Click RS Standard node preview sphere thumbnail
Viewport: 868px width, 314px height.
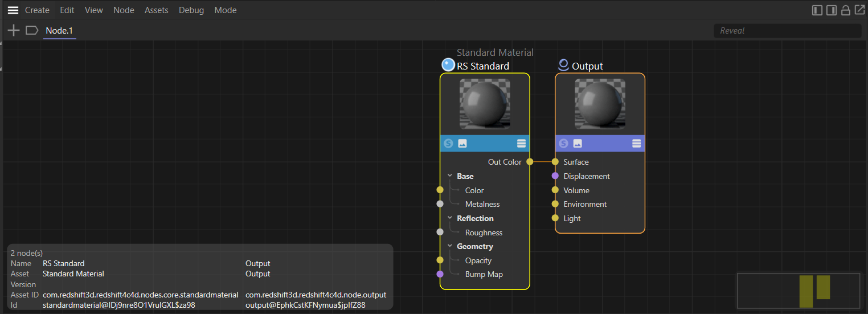pos(485,104)
